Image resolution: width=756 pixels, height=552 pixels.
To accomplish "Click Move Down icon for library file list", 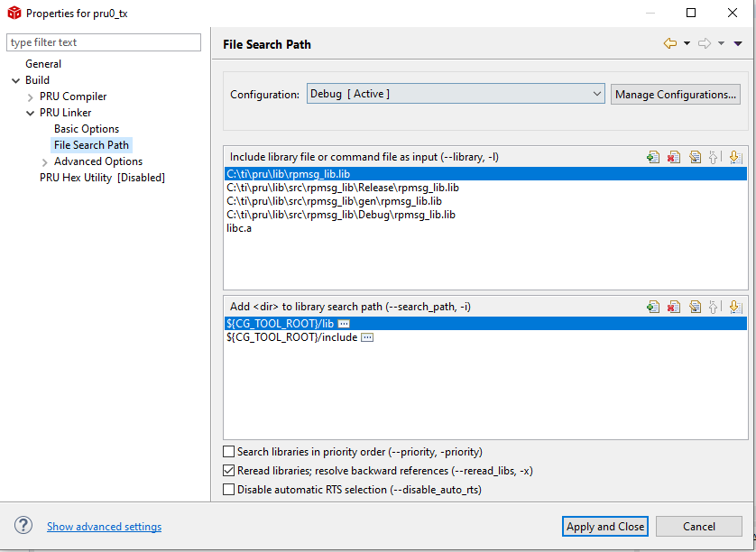I will (x=734, y=157).
